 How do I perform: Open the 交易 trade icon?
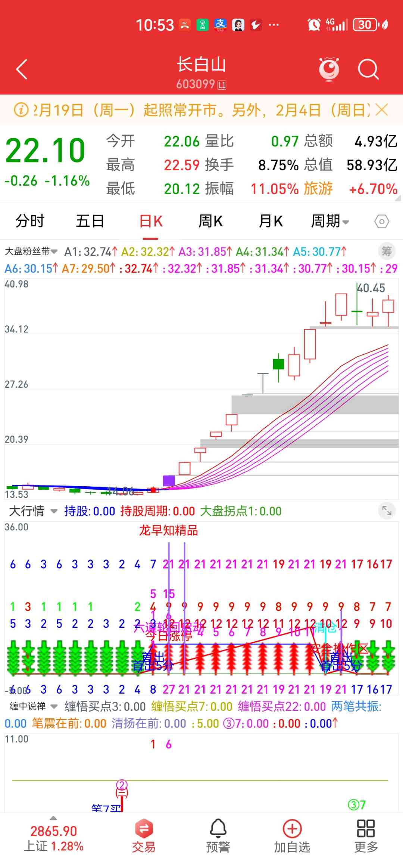point(144,837)
